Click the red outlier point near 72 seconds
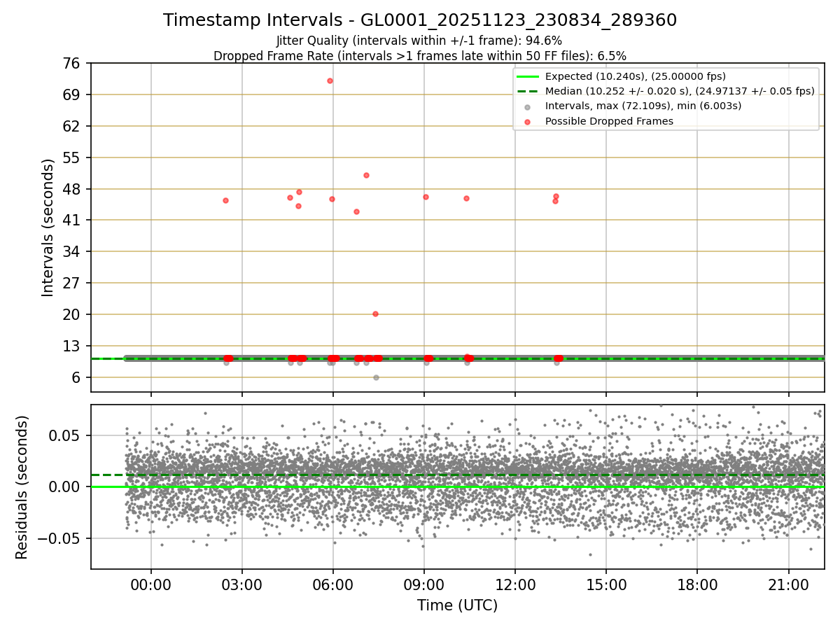 click(330, 80)
